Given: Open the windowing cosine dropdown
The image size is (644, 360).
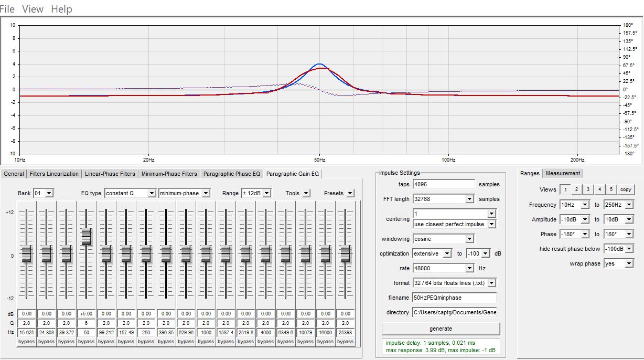Looking at the screenshot, I should 443,239.
